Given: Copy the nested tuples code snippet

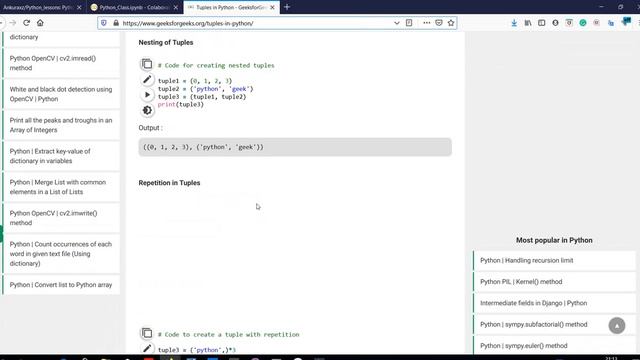Looking at the screenshot, I should [147, 64].
